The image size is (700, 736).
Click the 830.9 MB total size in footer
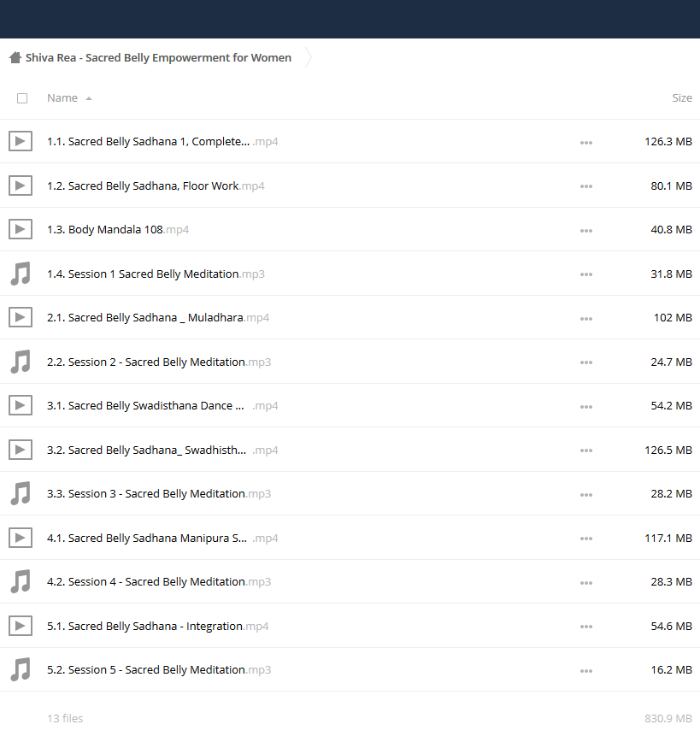tap(668, 718)
